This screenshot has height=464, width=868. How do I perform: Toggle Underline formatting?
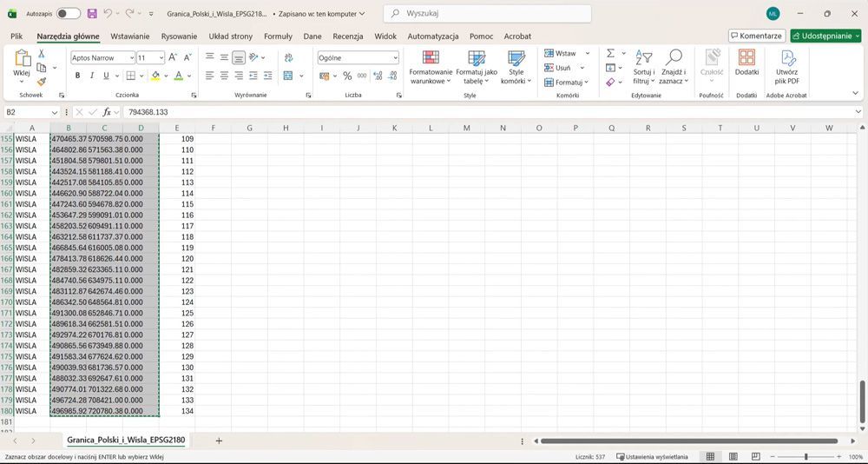pos(106,76)
